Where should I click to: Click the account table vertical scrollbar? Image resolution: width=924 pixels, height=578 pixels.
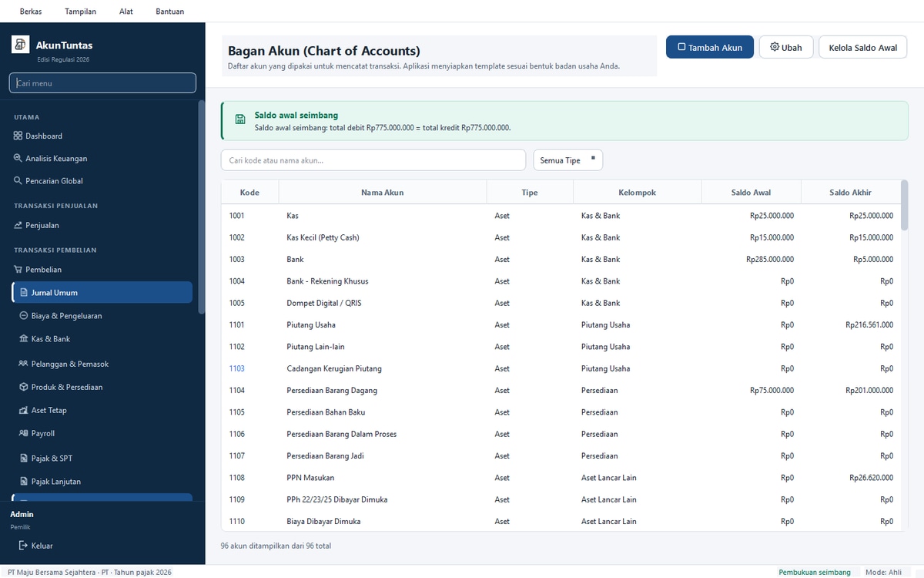tap(904, 205)
